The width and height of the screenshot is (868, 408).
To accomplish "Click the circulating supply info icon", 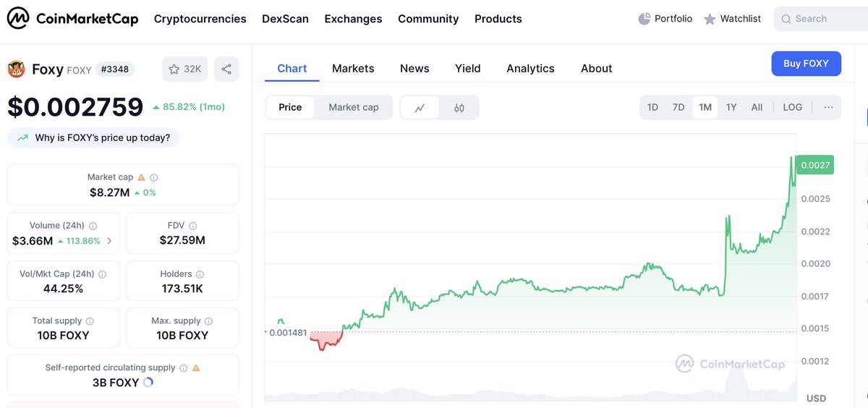I will (x=183, y=368).
